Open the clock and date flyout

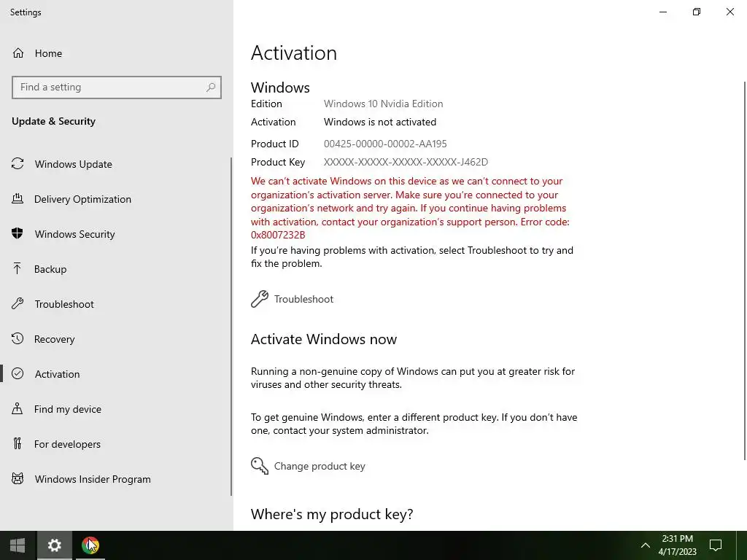pos(678,545)
